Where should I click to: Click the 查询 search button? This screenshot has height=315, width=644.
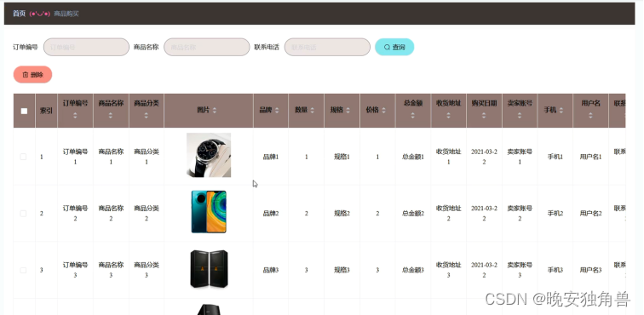click(394, 47)
